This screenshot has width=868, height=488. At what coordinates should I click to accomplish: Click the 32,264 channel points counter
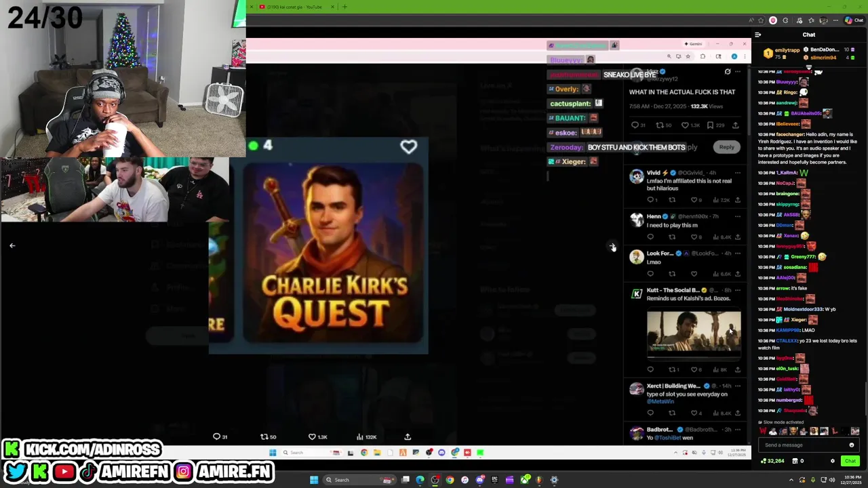[772, 461]
